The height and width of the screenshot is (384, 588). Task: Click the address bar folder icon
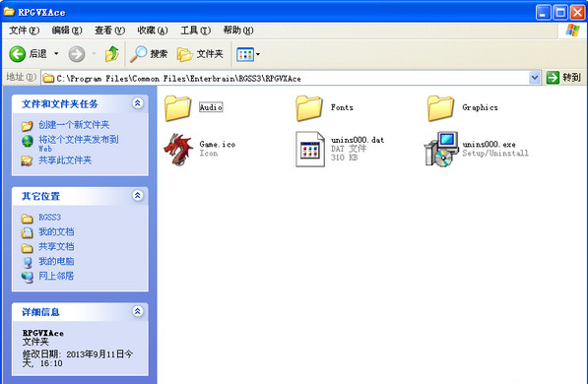tap(48, 78)
